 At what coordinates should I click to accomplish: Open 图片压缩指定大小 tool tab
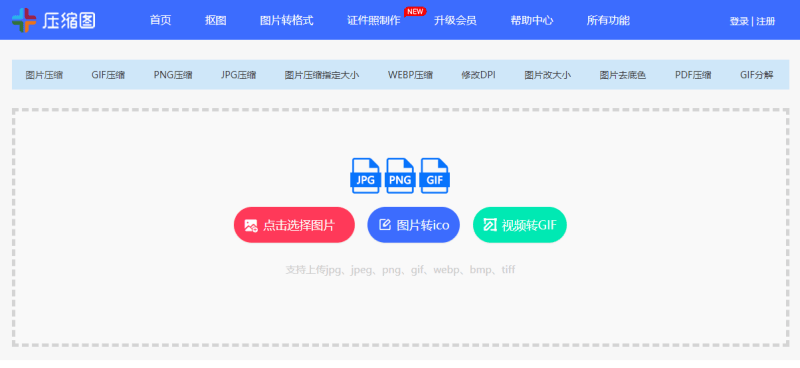click(322, 75)
